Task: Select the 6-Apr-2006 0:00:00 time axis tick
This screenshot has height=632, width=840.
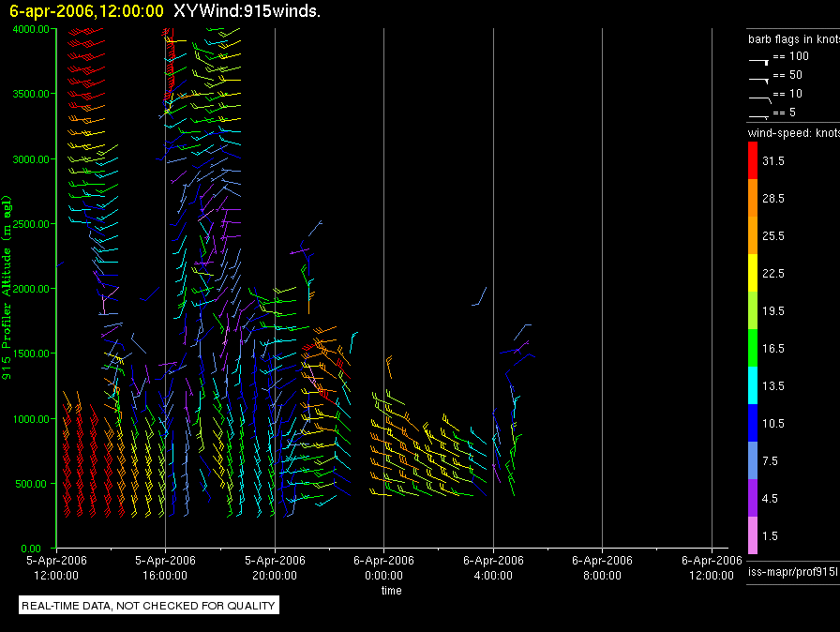Action: pyautogui.click(x=383, y=567)
